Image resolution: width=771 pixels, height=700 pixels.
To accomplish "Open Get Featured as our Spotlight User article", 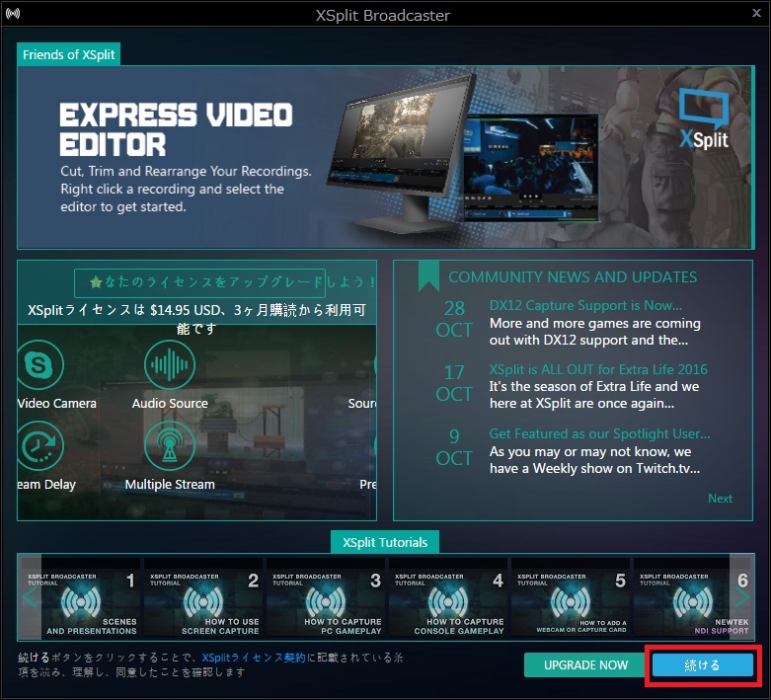I will click(599, 433).
